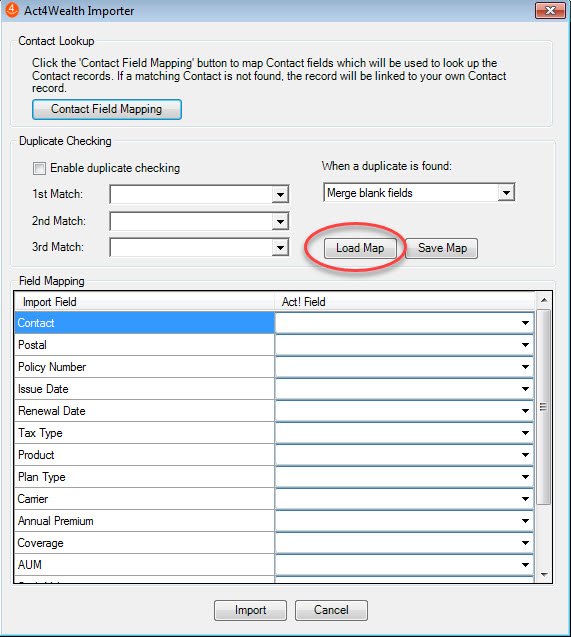Open the 1st Match dropdown
The width and height of the screenshot is (571, 637).
(x=280, y=195)
